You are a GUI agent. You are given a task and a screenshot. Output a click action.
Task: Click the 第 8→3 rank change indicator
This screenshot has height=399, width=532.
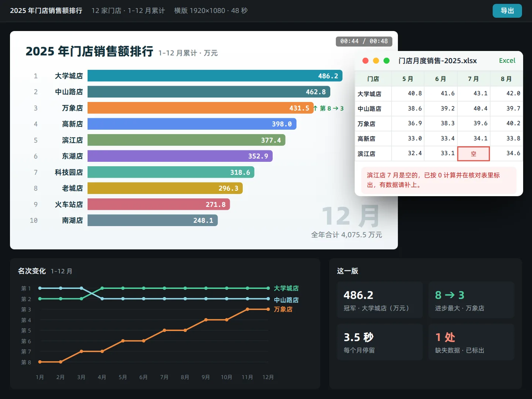pos(328,108)
